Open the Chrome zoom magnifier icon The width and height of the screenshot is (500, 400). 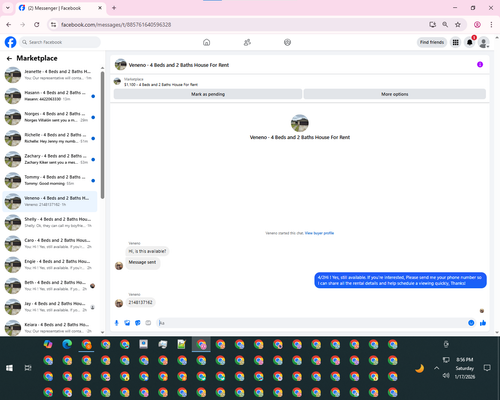tap(445, 25)
